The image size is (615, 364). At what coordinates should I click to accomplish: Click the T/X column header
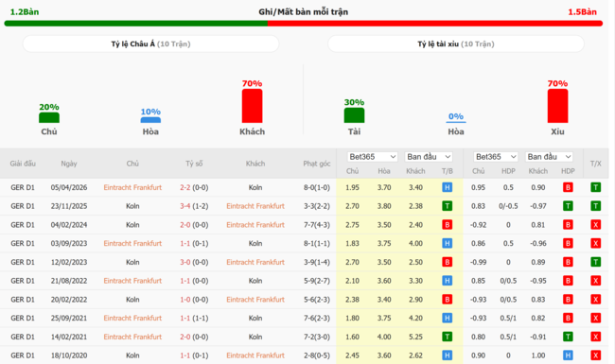[595, 164]
